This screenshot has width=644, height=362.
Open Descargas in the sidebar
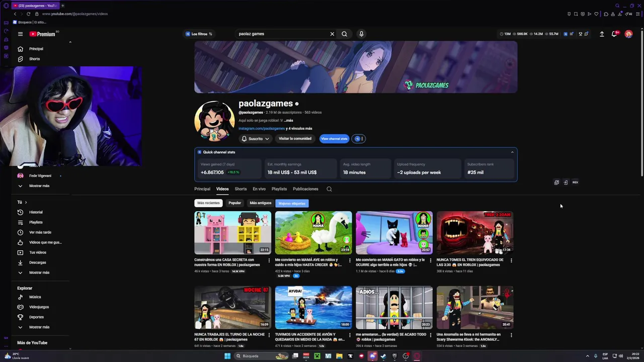click(38, 262)
